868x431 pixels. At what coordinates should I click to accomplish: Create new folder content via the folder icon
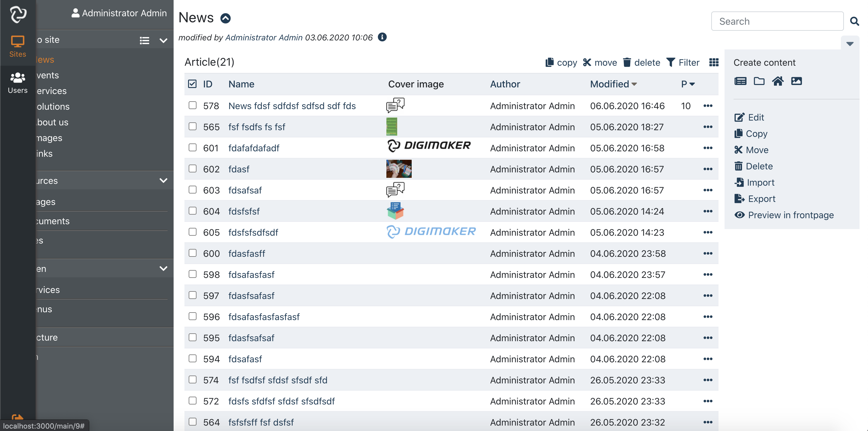pyautogui.click(x=759, y=81)
